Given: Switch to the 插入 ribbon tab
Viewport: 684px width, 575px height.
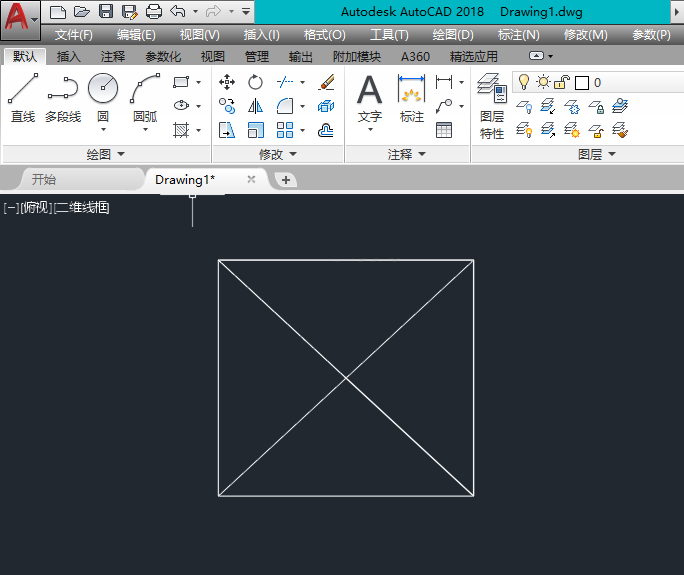Looking at the screenshot, I should tap(68, 56).
